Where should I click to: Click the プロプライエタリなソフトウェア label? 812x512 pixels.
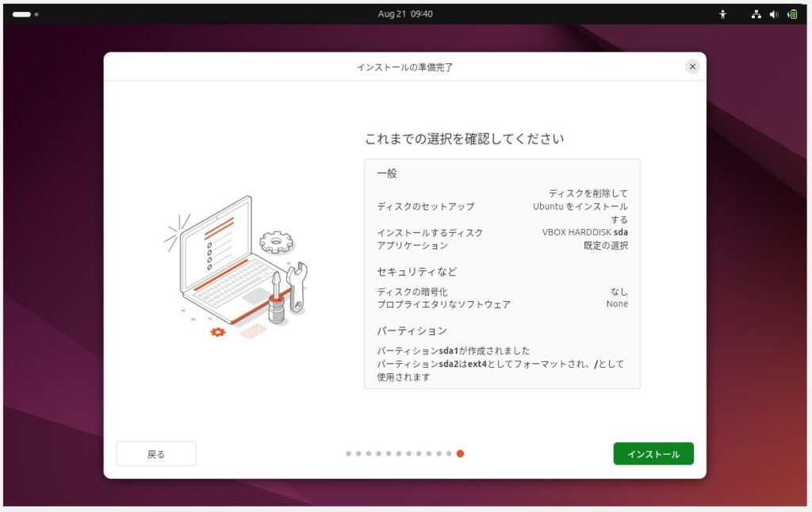click(x=444, y=304)
